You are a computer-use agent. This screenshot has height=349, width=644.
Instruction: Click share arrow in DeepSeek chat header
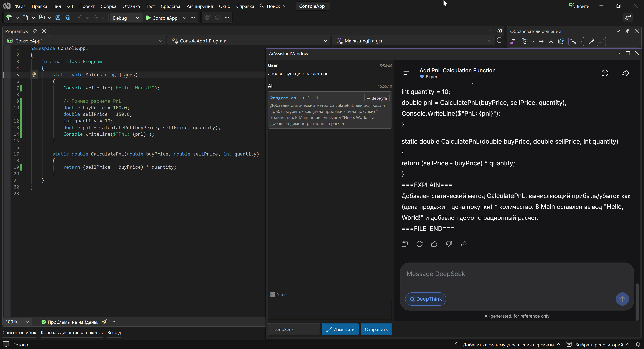click(x=626, y=73)
